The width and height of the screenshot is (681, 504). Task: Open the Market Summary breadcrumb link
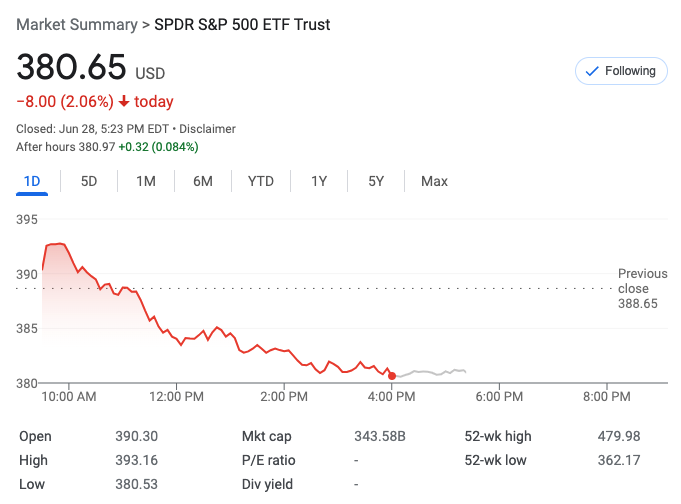(x=76, y=22)
